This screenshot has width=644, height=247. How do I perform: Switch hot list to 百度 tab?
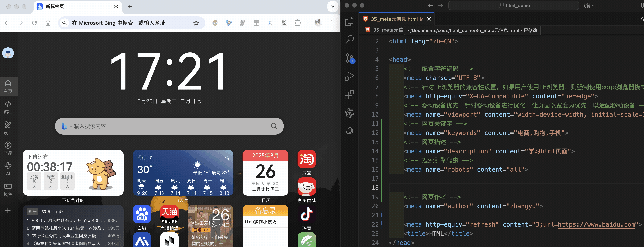60,211
